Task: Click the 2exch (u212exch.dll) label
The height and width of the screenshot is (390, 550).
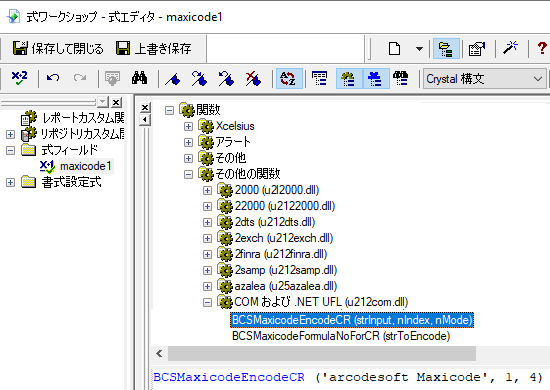Action: (x=284, y=238)
